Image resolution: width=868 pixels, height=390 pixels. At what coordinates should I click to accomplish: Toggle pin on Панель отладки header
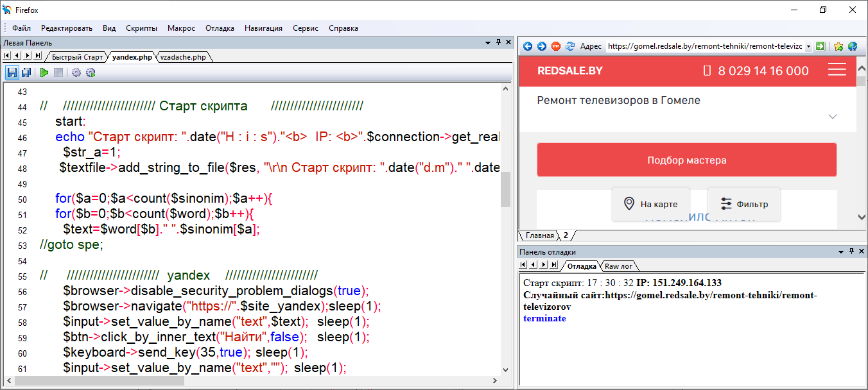pos(851,252)
